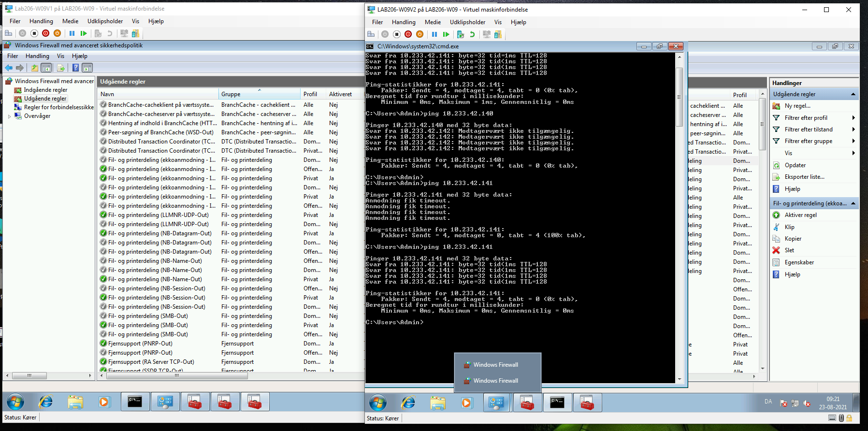868x431 pixels.
Task: Click muted volume icon in system tray
Action: tap(807, 403)
